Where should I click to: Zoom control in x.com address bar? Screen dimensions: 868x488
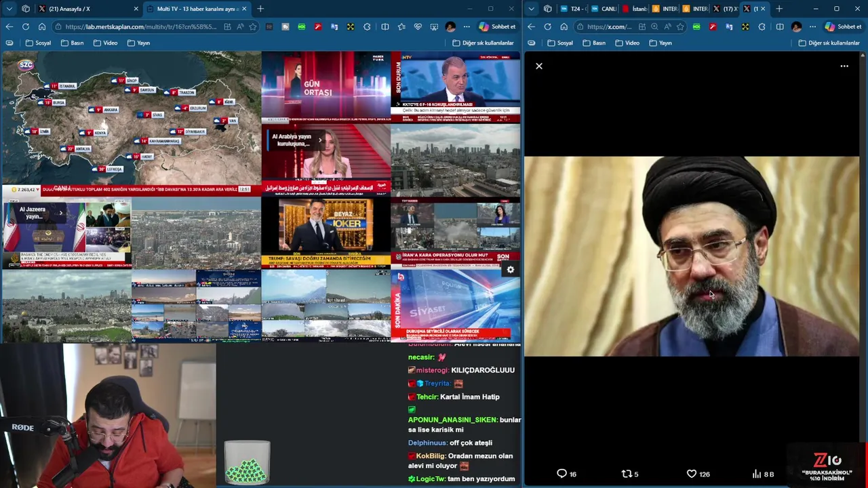[x=654, y=26]
